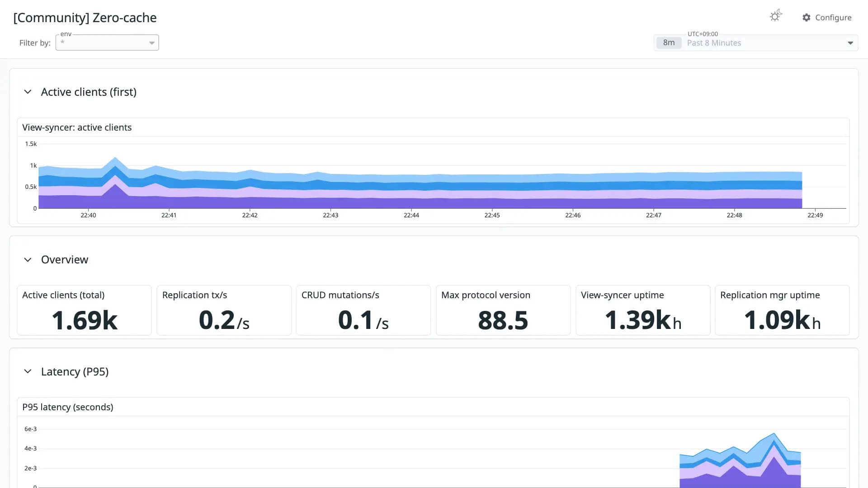Collapse the Active clients (first) section
The width and height of the screenshot is (868, 488).
[28, 92]
